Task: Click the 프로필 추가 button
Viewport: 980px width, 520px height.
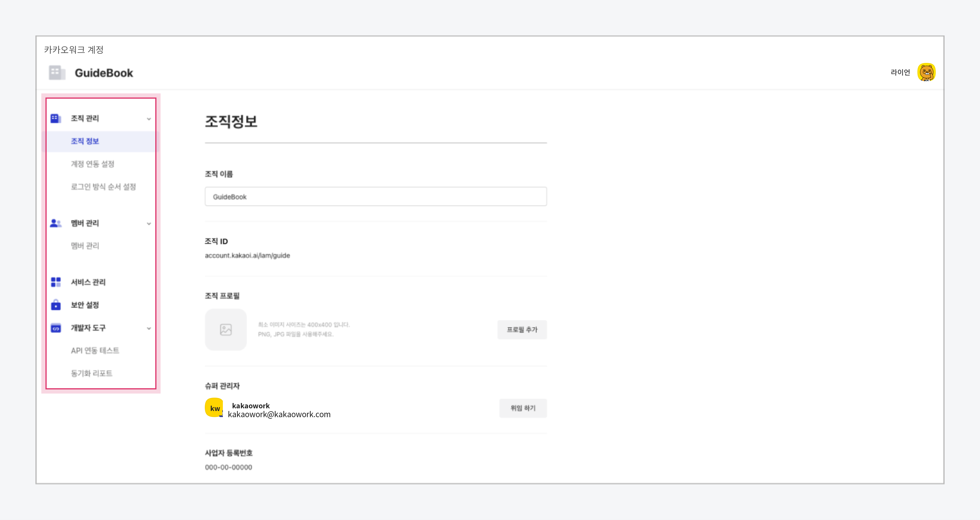Action: click(522, 330)
